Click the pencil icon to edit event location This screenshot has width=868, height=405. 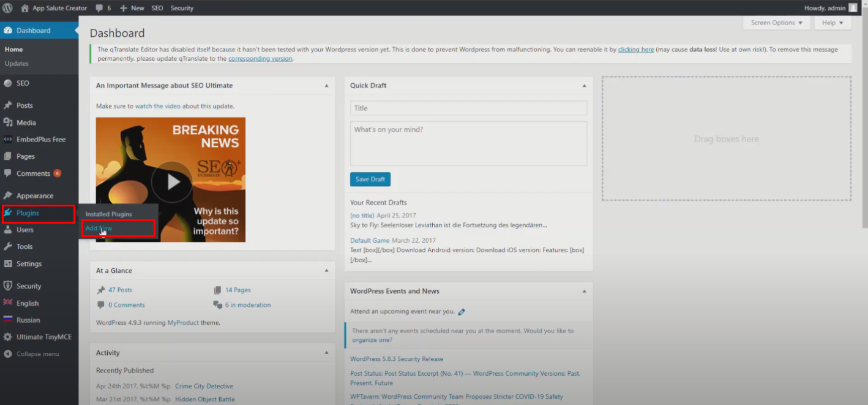462,312
